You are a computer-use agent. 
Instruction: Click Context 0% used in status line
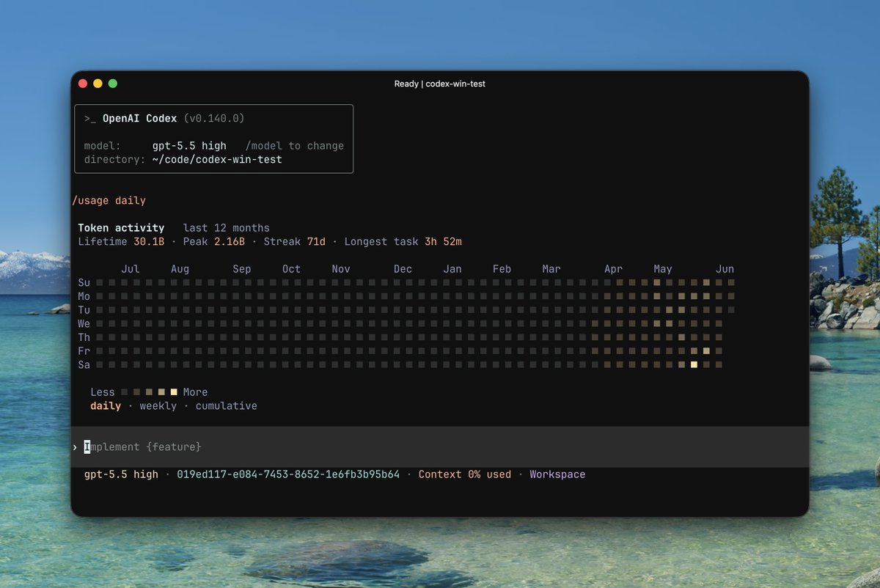point(465,474)
